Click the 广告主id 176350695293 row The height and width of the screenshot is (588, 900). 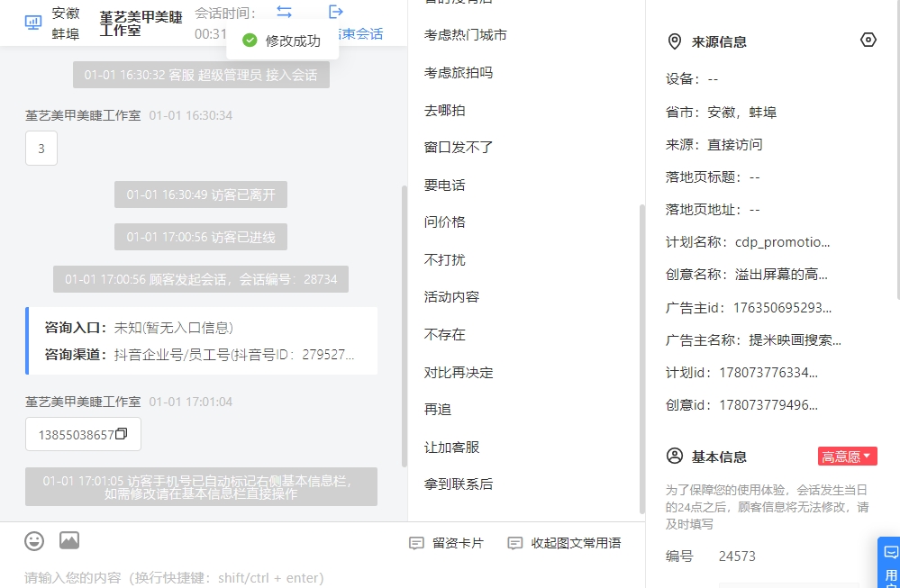click(749, 308)
